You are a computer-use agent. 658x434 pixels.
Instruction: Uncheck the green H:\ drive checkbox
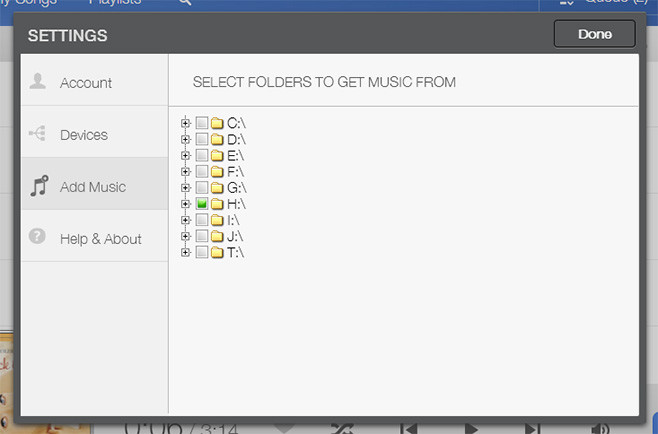pos(202,204)
